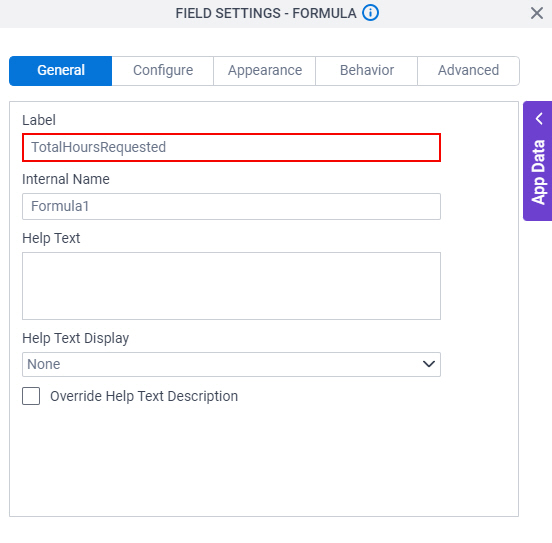Click the Internal Name field caption
Screen dimensions: 552x543
point(66,179)
